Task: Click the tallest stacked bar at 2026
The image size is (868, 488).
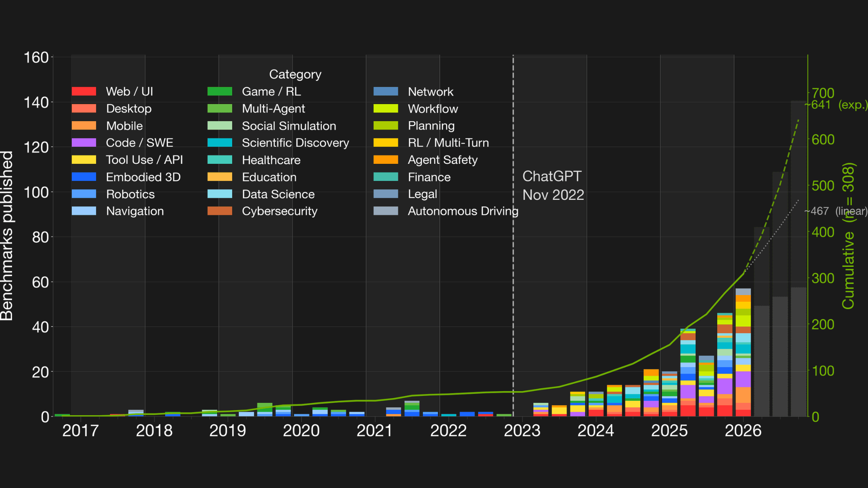Action: [x=743, y=352]
